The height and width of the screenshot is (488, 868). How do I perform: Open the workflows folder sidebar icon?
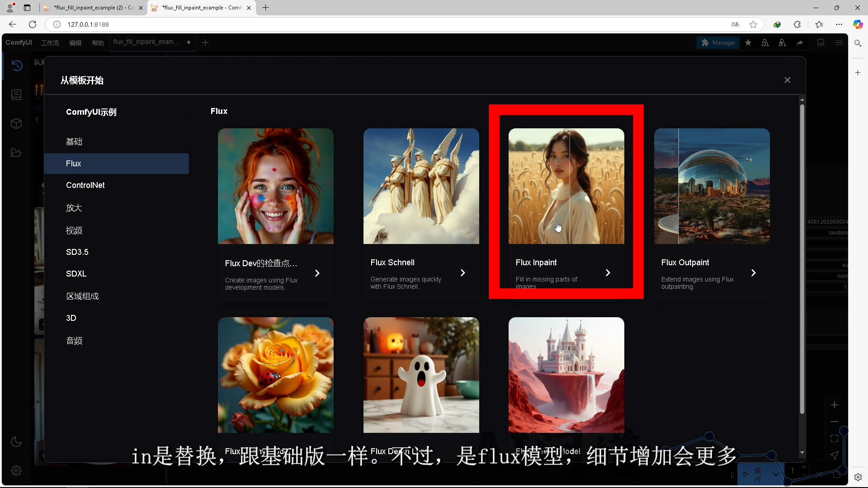16,153
